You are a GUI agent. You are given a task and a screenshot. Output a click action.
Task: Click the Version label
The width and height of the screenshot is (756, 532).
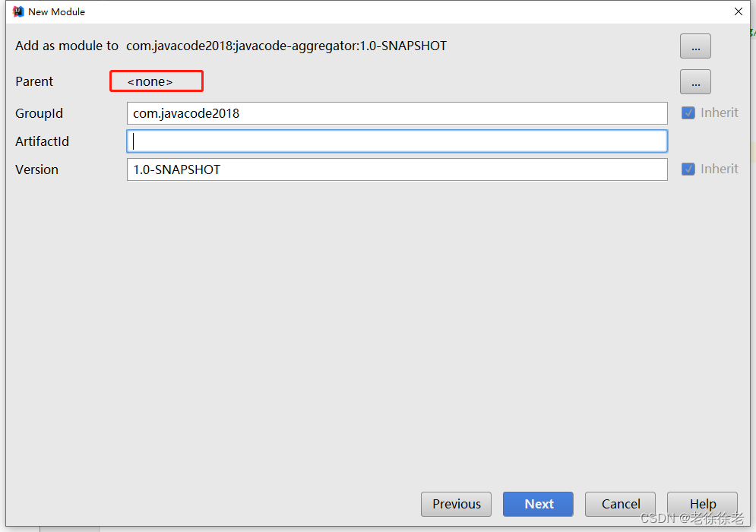coord(36,169)
